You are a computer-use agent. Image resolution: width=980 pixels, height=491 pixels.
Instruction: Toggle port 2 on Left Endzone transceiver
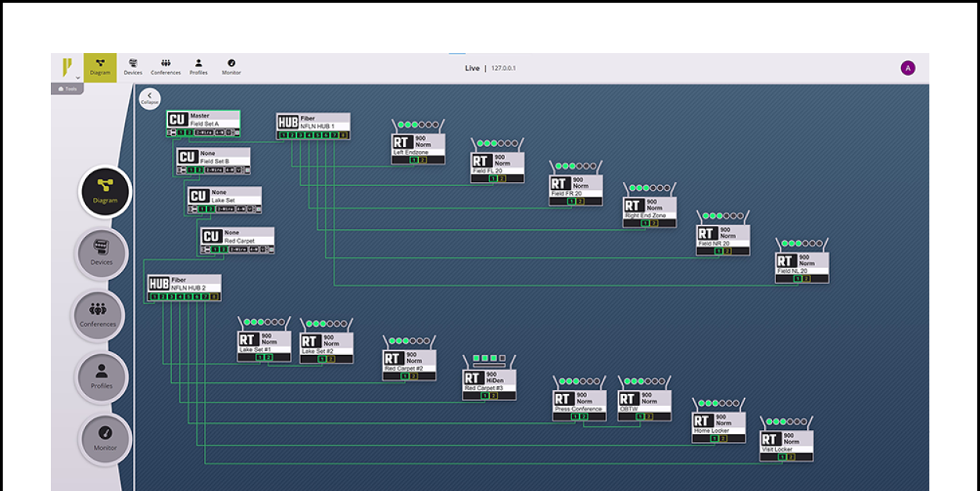click(x=423, y=160)
